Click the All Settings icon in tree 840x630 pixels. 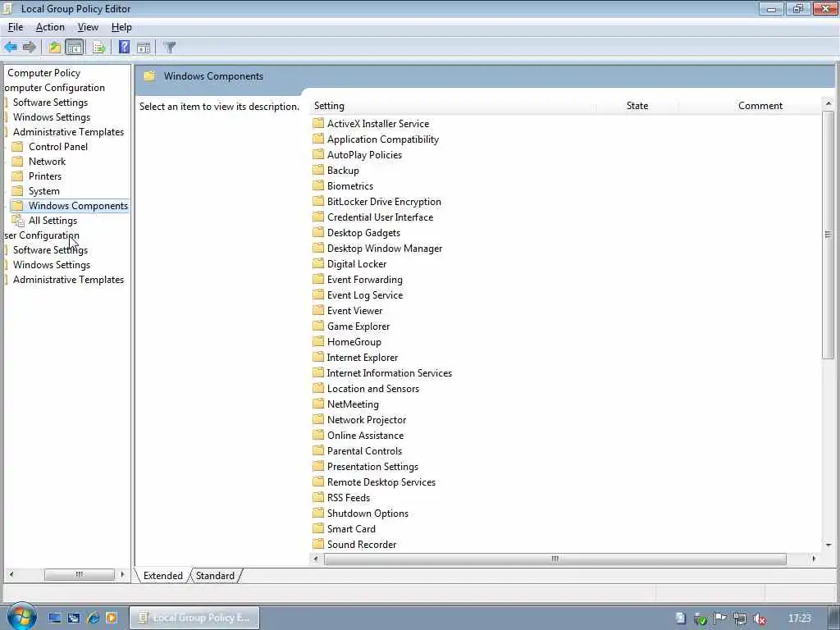18,220
